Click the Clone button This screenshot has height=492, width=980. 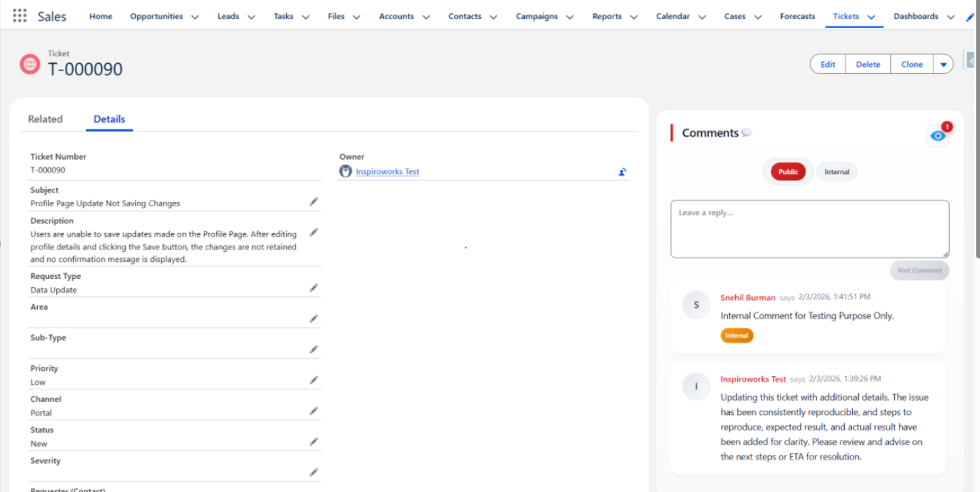[x=912, y=64]
